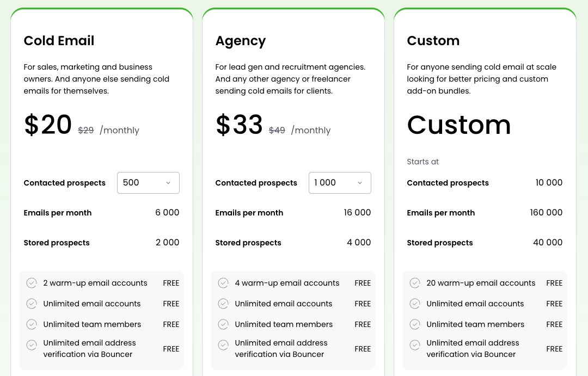Screen dimensions: 588x376
Task: Click check icon beside Custom's Bouncer verification
Action: click(x=415, y=344)
